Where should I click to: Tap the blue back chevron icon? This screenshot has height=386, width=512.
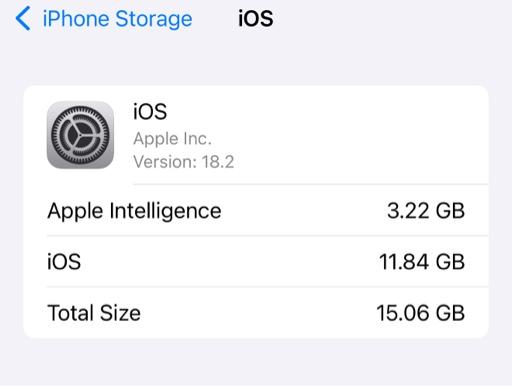click(x=23, y=18)
